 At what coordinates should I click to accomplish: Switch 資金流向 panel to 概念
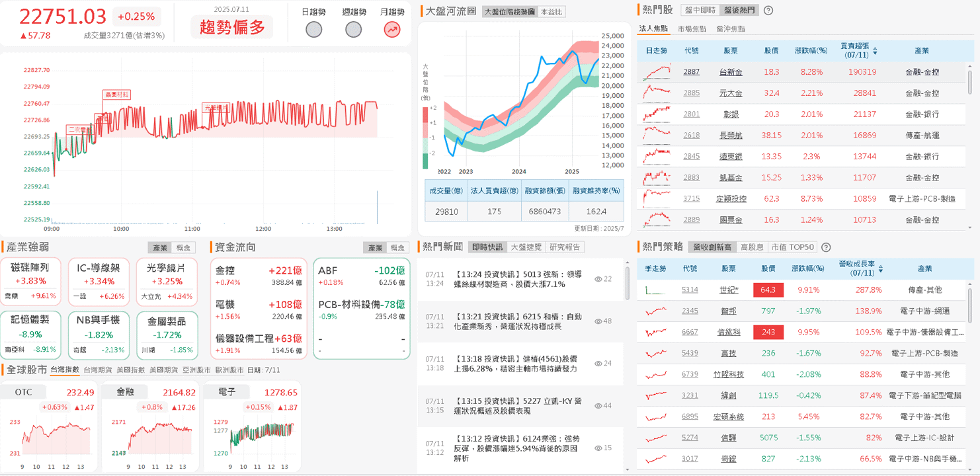coord(399,247)
